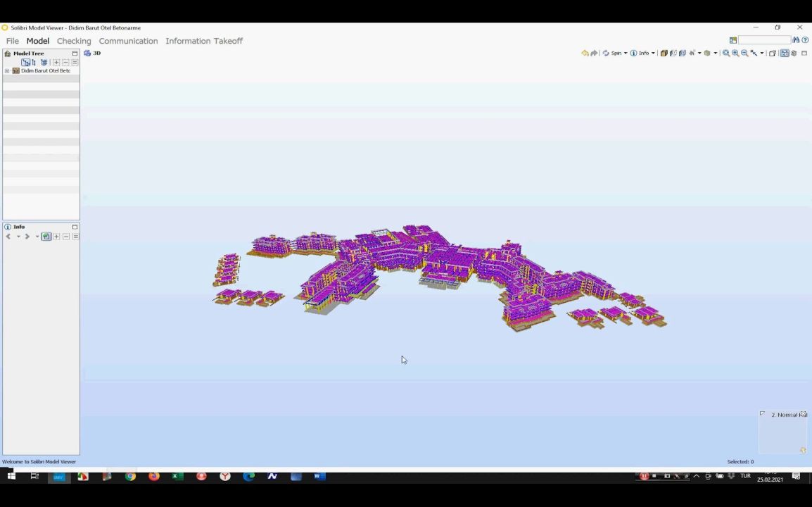The image size is (812, 507).
Task: Open the Communication tab
Action: click(128, 41)
